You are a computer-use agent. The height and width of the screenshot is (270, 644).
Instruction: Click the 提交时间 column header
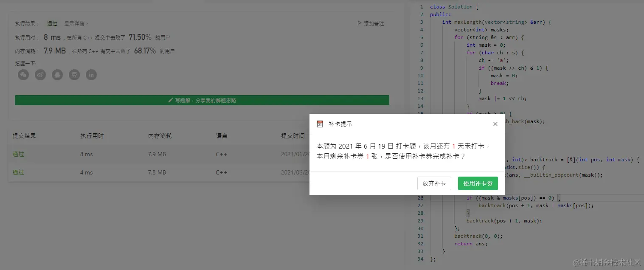coord(293,136)
